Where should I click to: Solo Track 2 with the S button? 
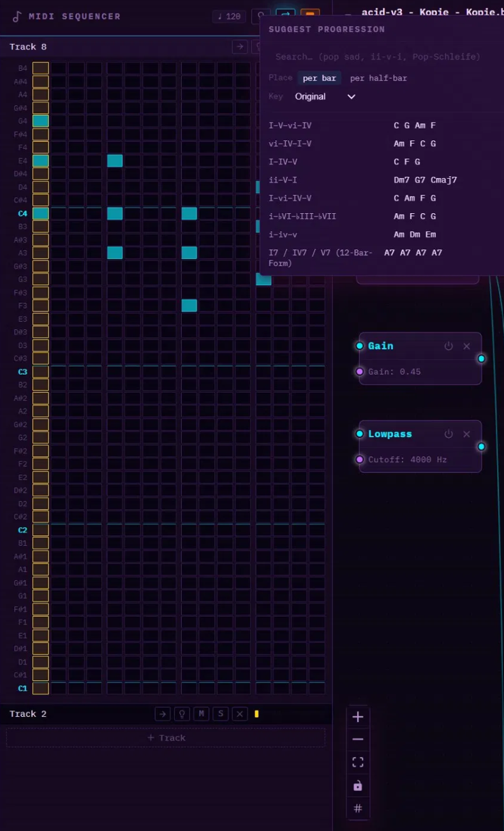(x=221, y=714)
